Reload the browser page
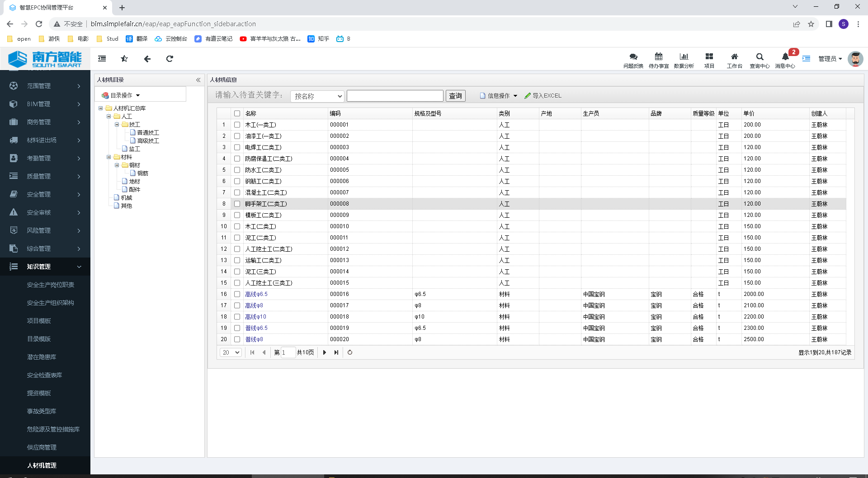This screenshot has width=868, height=478. tap(39, 24)
